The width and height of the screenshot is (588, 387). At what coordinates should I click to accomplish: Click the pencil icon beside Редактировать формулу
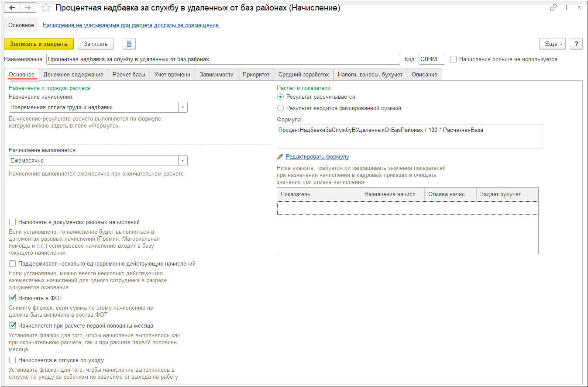(280, 157)
